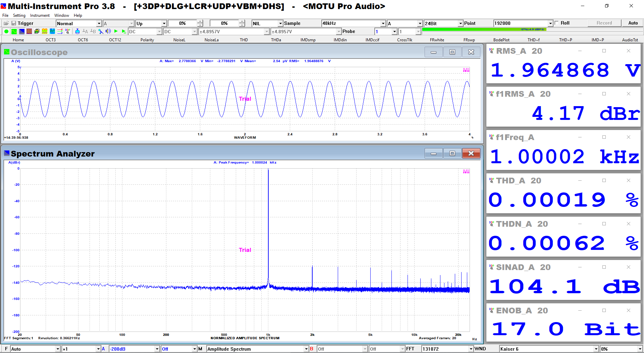Click the speaker sound icon
This screenshot has width=644, height=353.
[x=108, y=31]
